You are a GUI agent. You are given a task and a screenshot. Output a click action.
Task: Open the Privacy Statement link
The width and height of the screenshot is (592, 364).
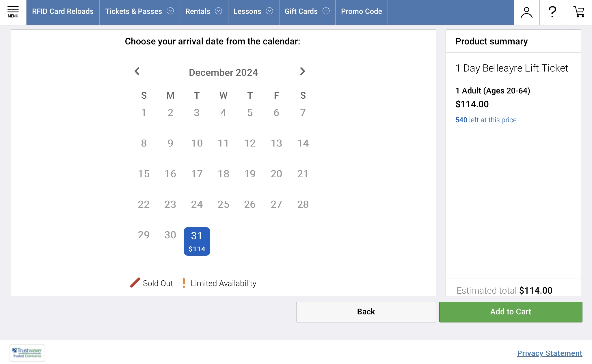pos(550,353)
